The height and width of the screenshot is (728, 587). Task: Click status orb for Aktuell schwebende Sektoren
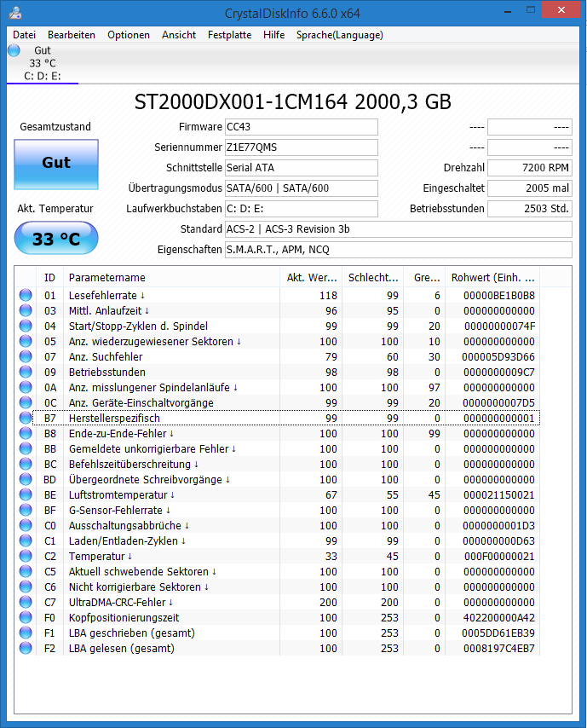[x=26, y=571]
